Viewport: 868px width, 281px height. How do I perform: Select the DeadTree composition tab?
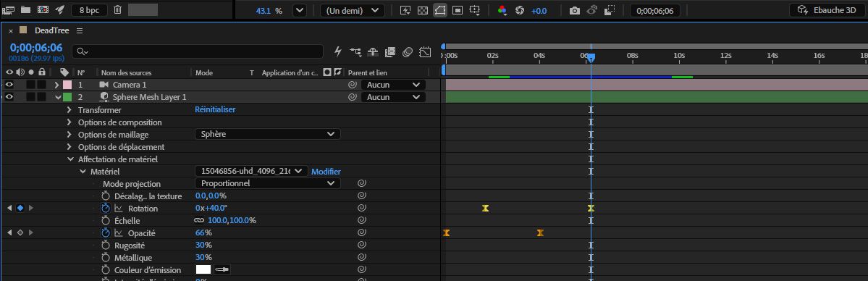click(51, 30)
